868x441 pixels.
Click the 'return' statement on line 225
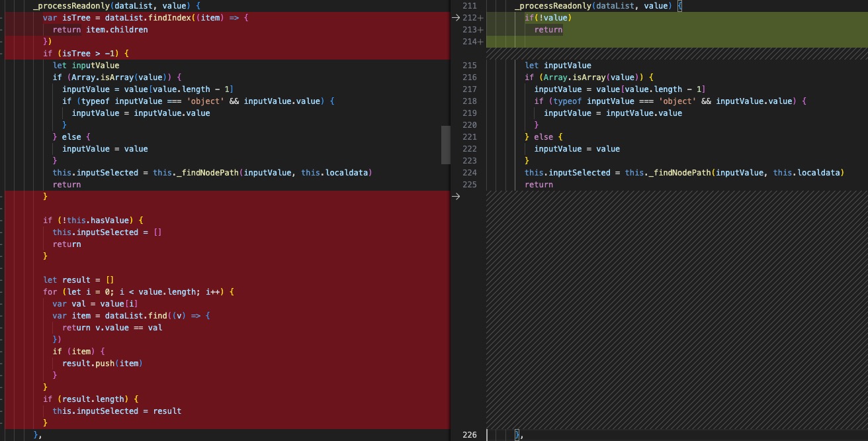tap(539, 185)
